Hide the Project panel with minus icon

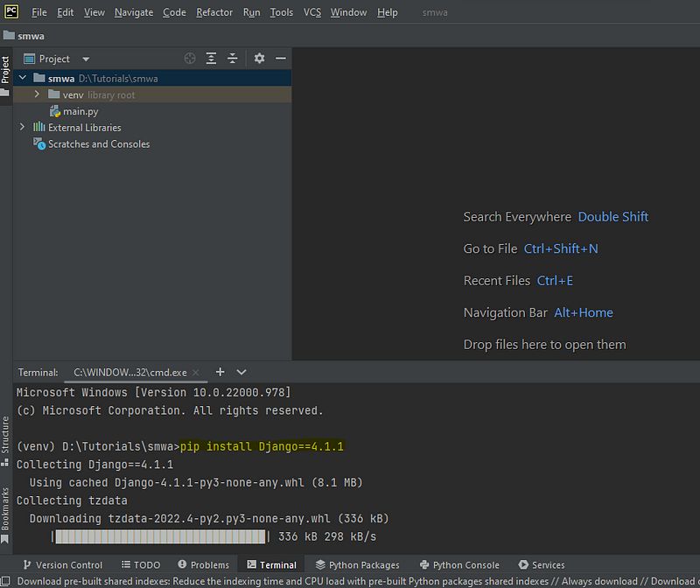(x=280, y=59)
